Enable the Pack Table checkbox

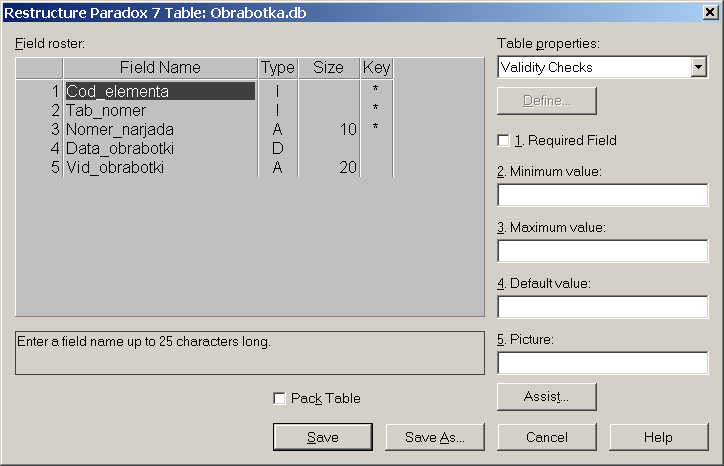(279, 398)
